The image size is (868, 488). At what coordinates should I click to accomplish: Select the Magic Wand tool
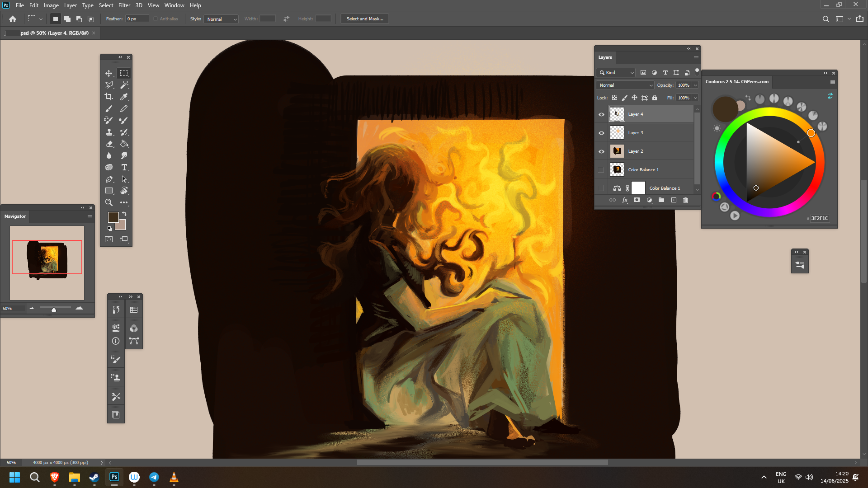[124, 85]
